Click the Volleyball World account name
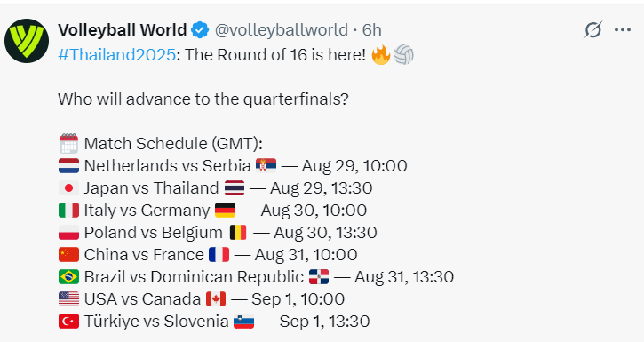 [x=123, y=30]
